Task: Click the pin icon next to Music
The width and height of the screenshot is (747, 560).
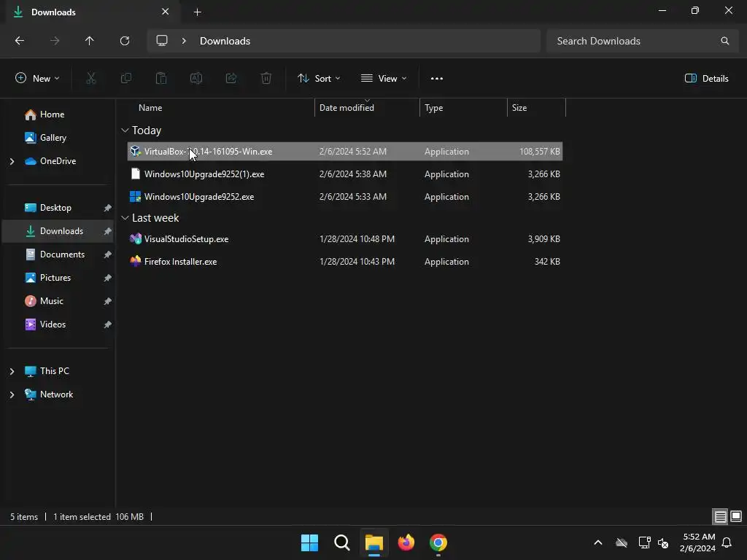Action: point(108,301)
